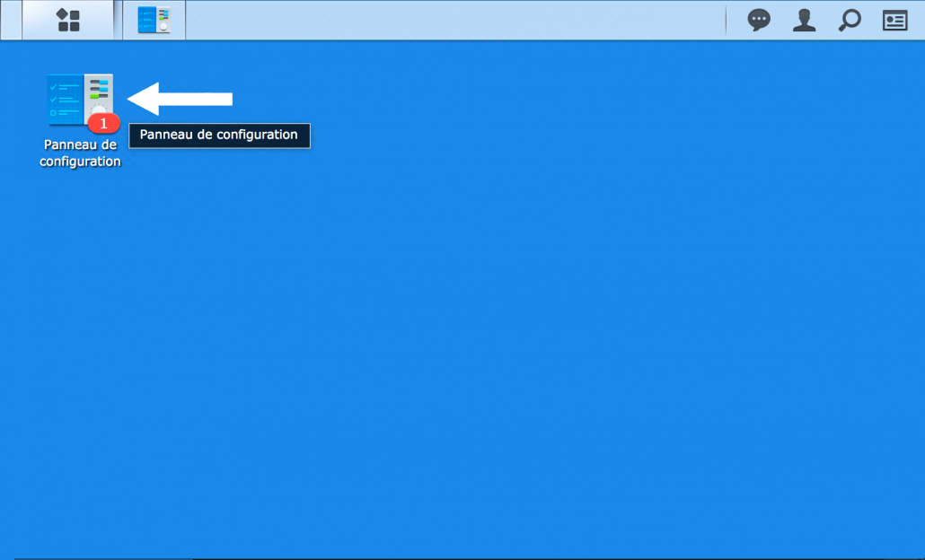Open the Panneau de configuration desktop icon
Image resolution: width=925 pixels, height=560 pixels.
[x=80, y=101]
